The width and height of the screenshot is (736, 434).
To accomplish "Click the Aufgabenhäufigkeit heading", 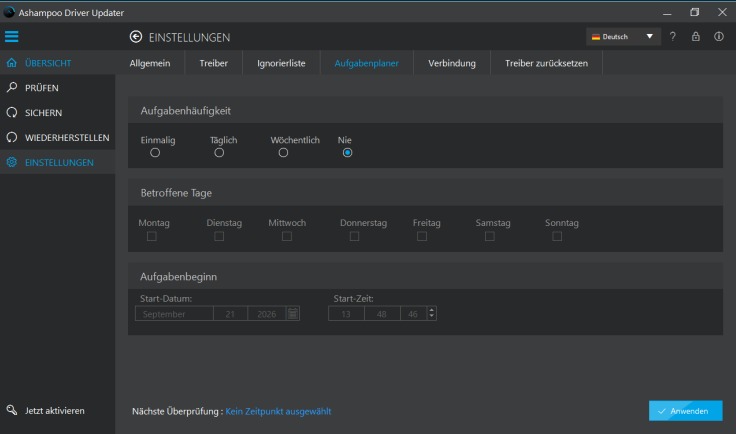I will (185, 111).
